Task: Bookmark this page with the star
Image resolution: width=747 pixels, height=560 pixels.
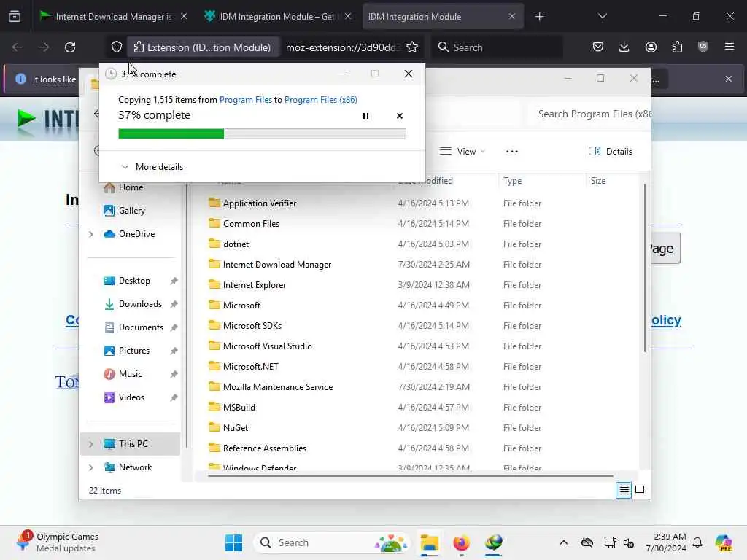Action: [412, 47]
